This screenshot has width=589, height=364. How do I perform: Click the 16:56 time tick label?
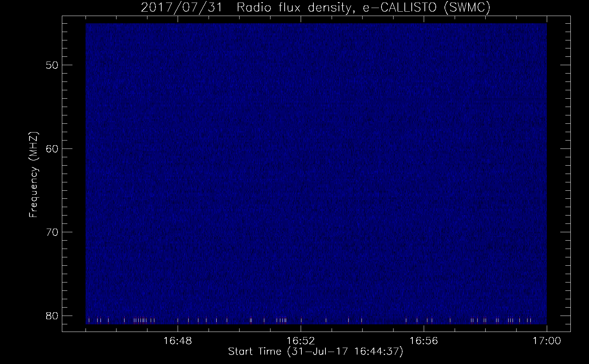point(424,341)
